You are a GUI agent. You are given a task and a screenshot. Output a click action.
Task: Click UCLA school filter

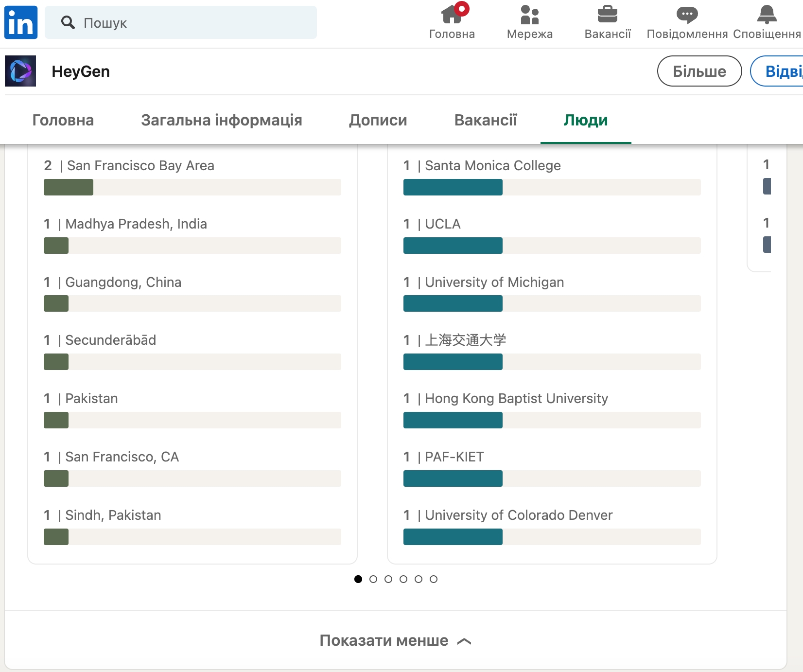click(552, 235)
